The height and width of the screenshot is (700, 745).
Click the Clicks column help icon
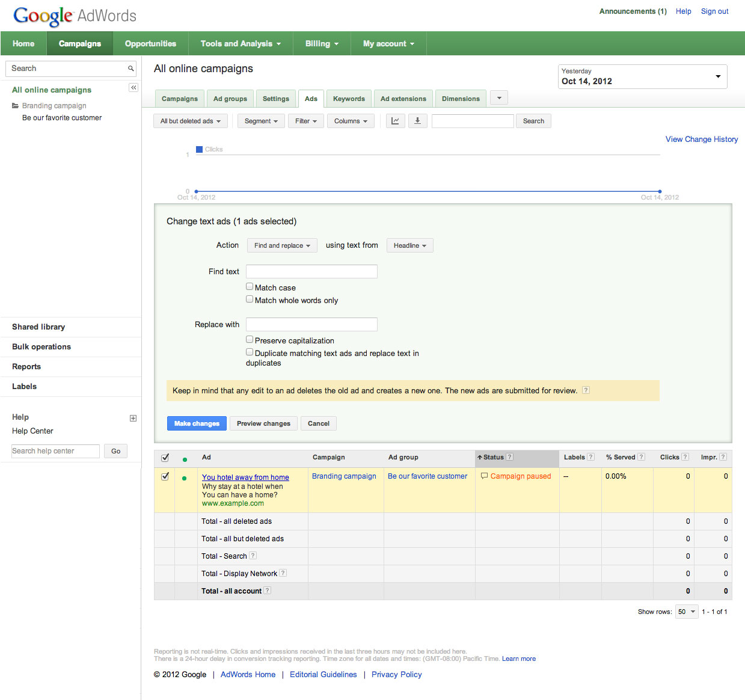pos(685,457)
